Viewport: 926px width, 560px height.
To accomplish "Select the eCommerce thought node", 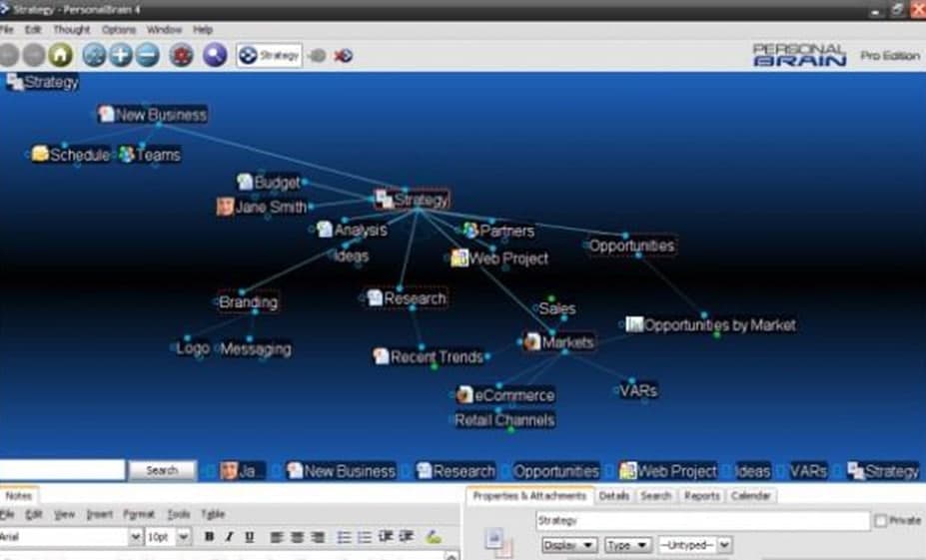I will pos(513,395).
